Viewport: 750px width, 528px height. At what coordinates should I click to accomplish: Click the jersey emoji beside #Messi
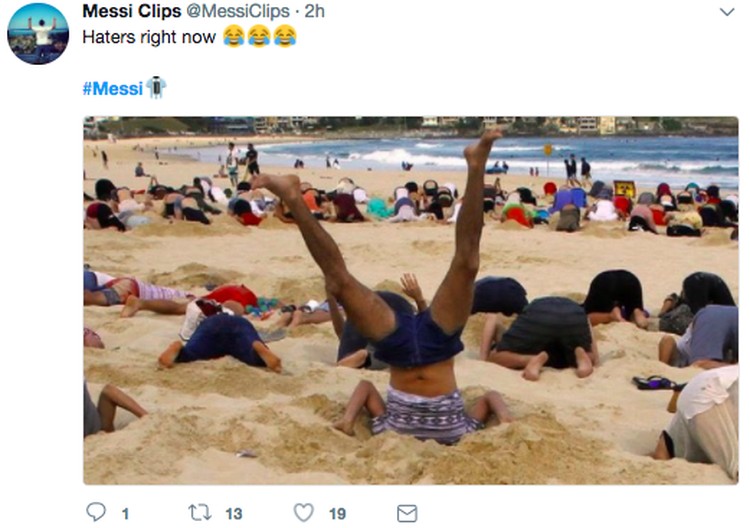pyautogui.click(x=156, y=88)
